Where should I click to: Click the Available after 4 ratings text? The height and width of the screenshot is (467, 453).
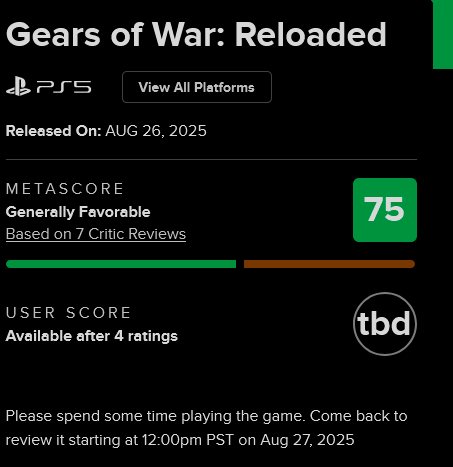[x=92, y=336]
